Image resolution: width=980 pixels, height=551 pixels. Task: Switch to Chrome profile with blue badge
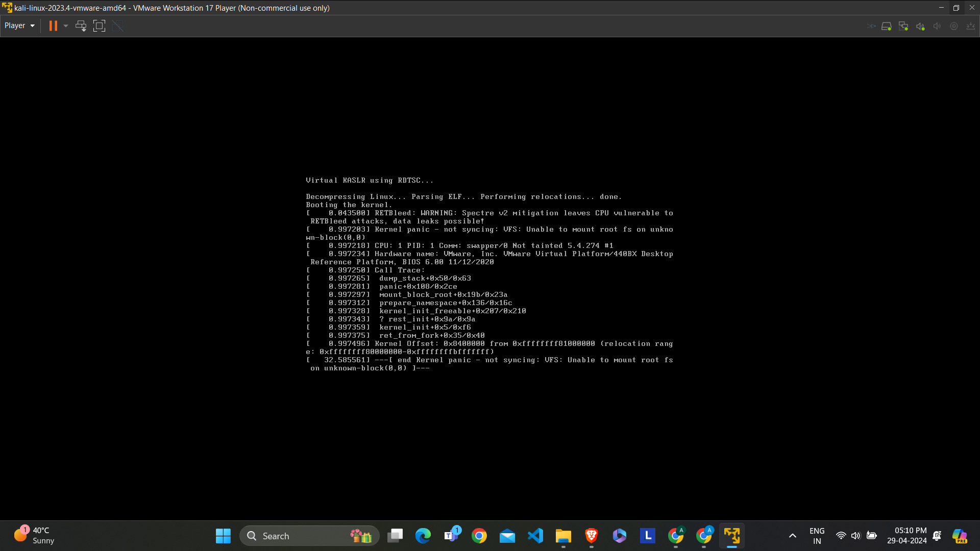click(704, 536)
